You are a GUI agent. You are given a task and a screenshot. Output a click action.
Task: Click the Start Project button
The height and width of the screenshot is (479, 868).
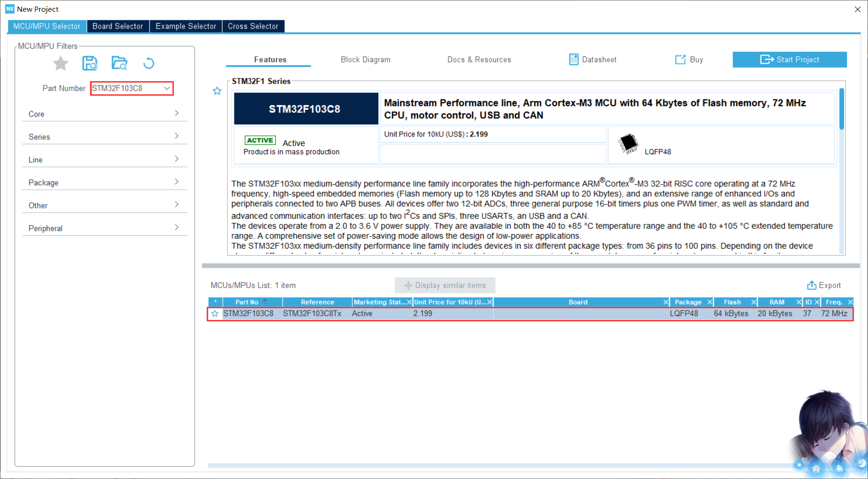tap(790, 60)
